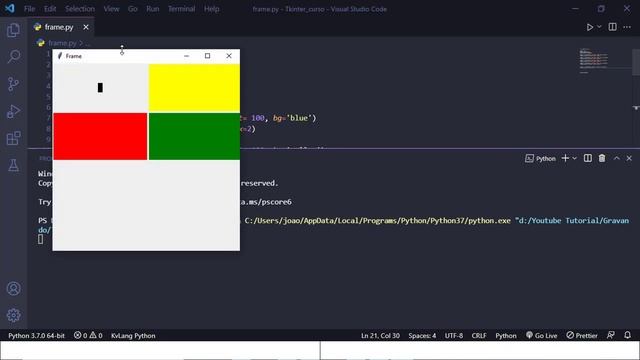
Task: Open the Search view in activity bar
Action: click(x=13, y=57)
